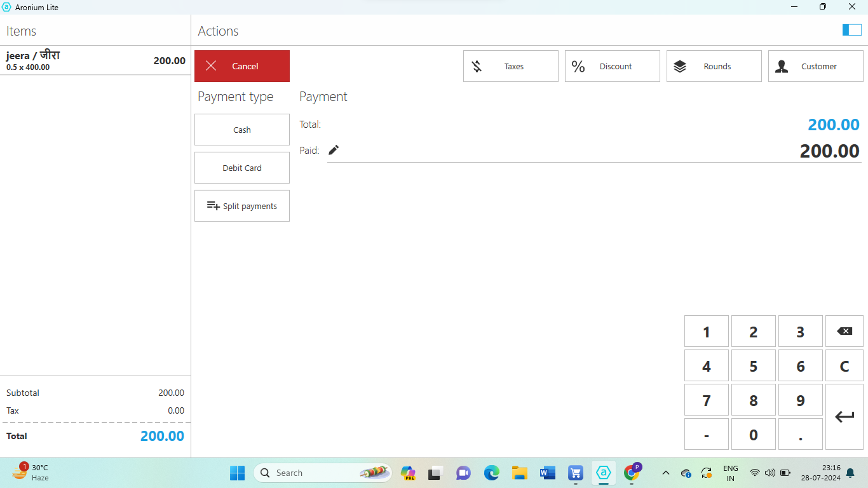Toggle the panel layout switch at top right
Viewport: 868px width, 488px height.
851,30
